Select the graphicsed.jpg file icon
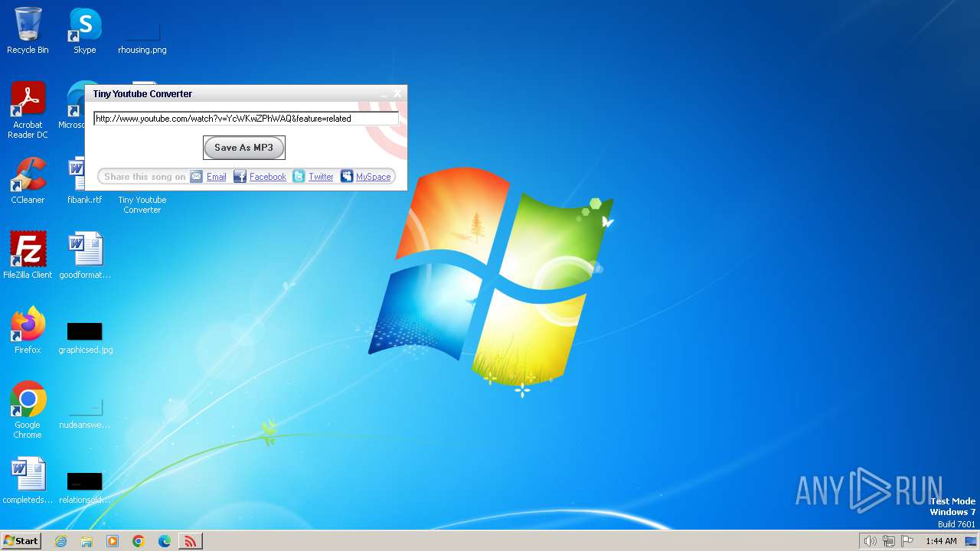 (85, 337)
